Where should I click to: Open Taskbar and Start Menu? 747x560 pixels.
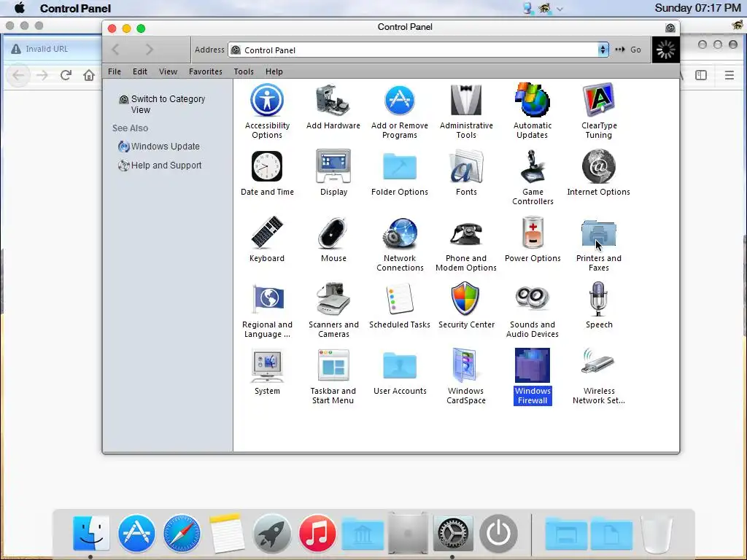[x=333, y=365]
